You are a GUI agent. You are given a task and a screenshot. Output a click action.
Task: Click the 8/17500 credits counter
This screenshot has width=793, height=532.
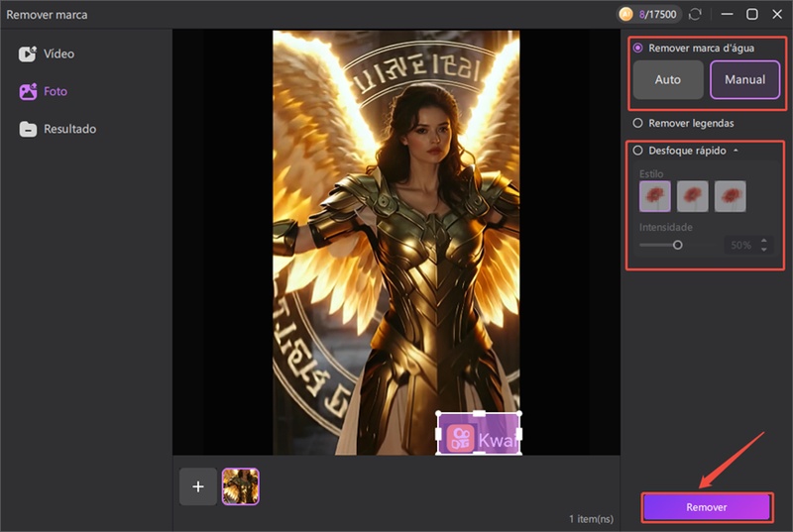click(x=657, y=15)
